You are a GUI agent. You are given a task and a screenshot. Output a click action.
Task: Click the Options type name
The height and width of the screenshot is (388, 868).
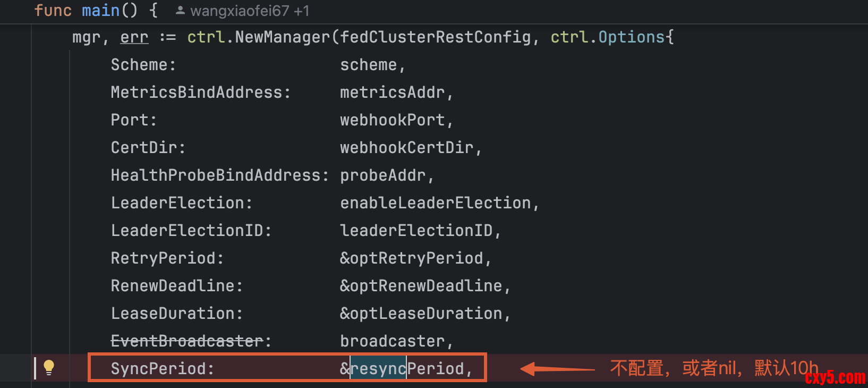pos(632,37)
